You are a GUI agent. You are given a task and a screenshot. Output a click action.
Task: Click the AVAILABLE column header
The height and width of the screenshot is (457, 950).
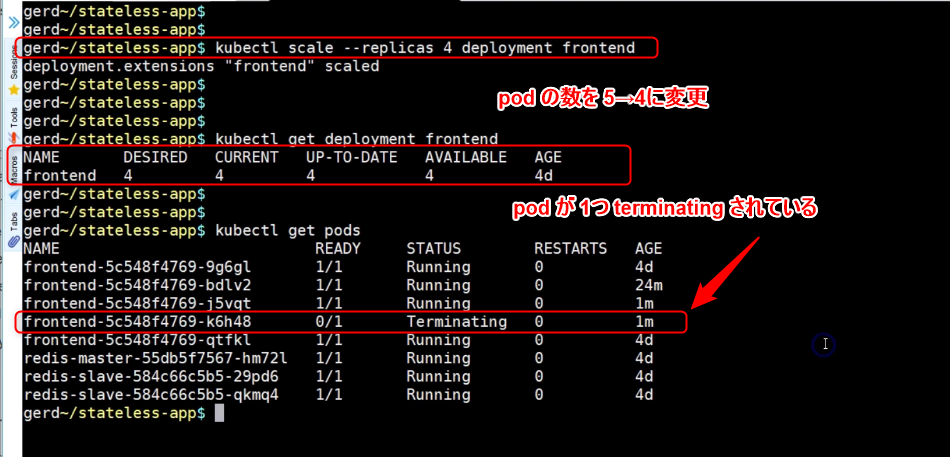pyautogui.click(x=465, y=158)
